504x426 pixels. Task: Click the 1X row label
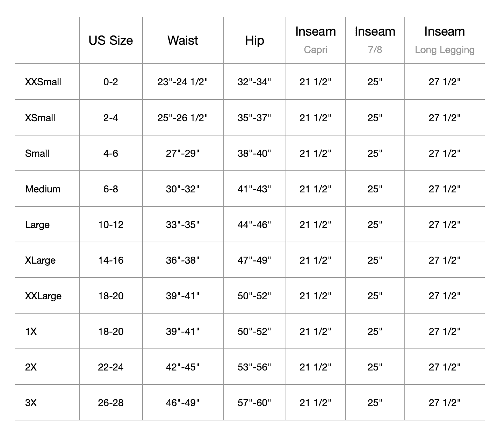(x=31, y=331)
